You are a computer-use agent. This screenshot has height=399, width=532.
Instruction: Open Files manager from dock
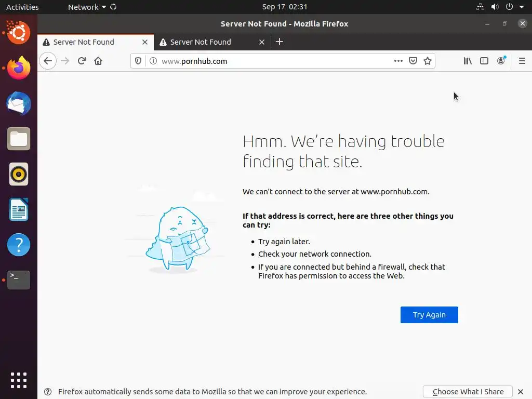click(19, 139)
